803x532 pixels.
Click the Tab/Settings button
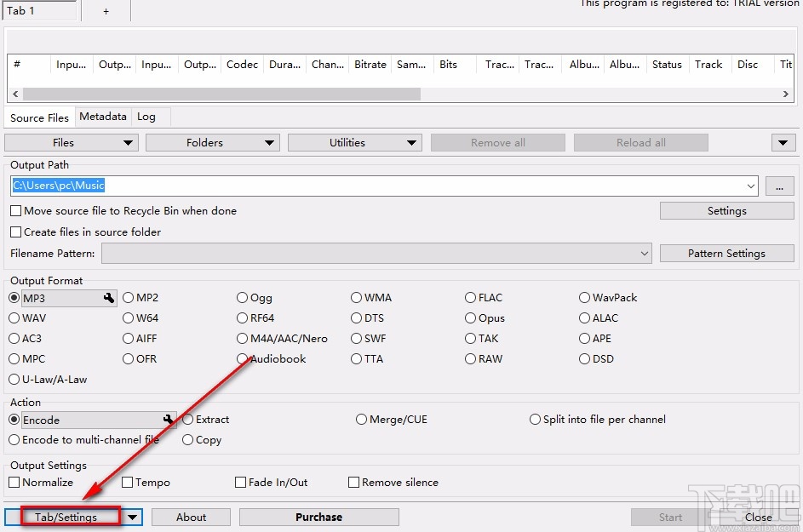pos(66,518)
